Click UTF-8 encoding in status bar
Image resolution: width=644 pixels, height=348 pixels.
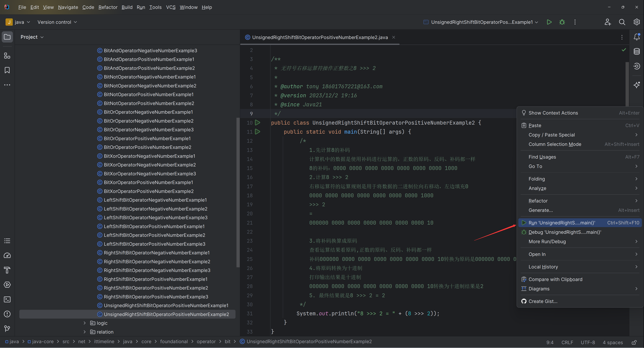(588, 342)
